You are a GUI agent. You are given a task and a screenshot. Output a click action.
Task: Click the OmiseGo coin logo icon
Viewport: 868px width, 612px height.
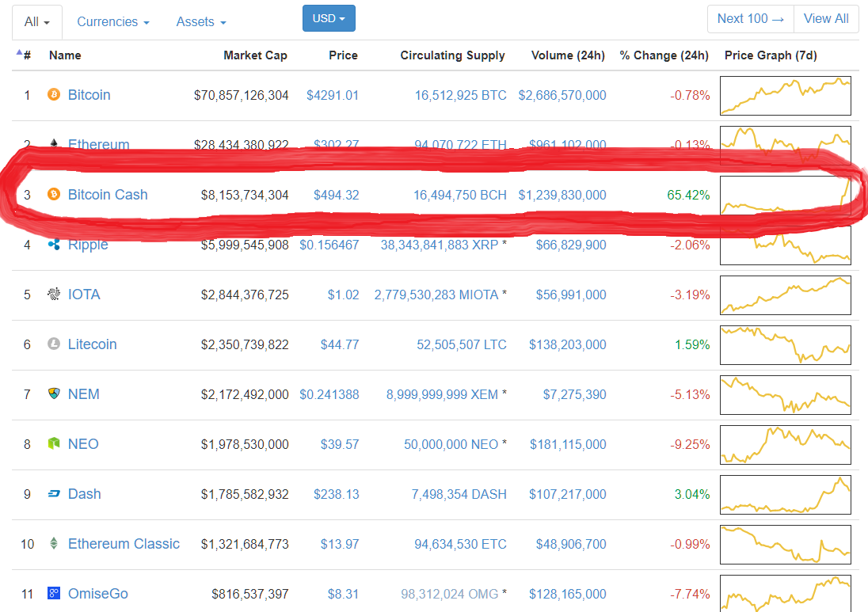[53, 594]
